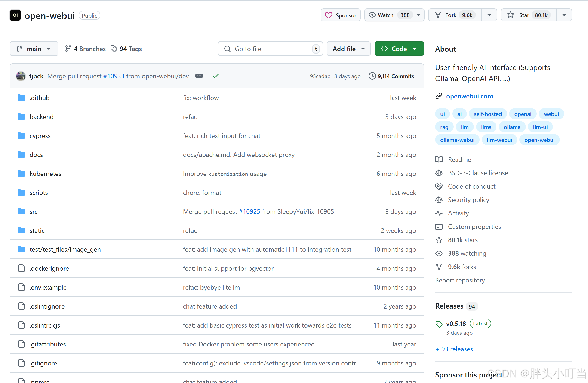Click the v0.5.18 release tag icon
588x383 pixels.
coord(439,324)
